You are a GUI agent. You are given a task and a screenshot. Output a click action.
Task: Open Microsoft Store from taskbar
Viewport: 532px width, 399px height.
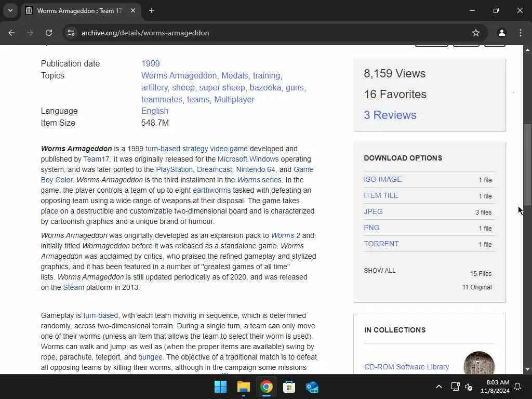click(289, 387)
